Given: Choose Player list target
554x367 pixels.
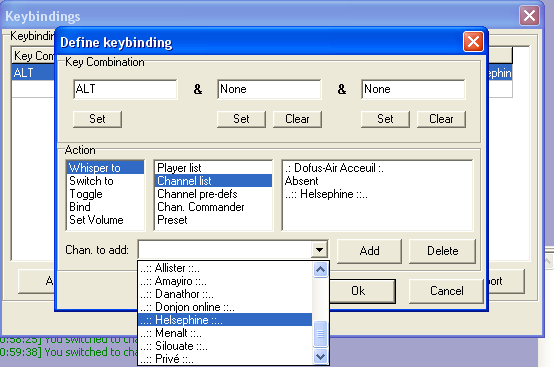Looking at the screenshot, I should point(213,167).
